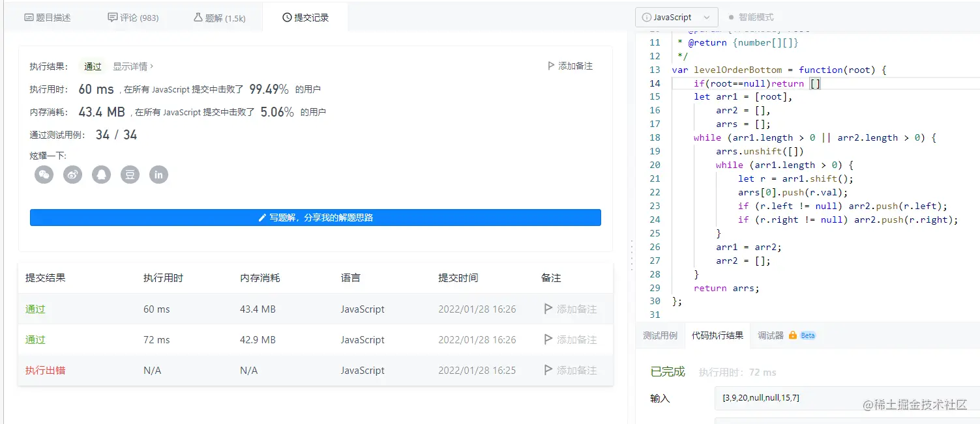980x424 pixels.
Task: Click code line 22 arrs[0].push(r.val)
Action: [x=793, y=192]
